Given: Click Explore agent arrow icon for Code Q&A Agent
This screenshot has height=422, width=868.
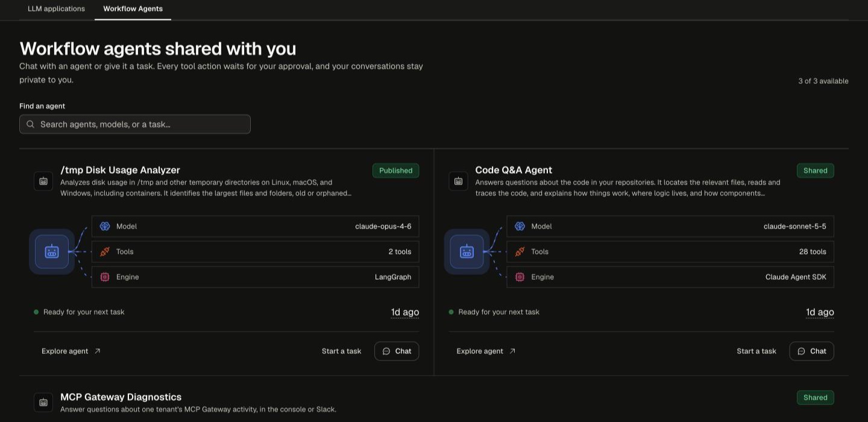Looking at the screenshot, I should point(512,351).
